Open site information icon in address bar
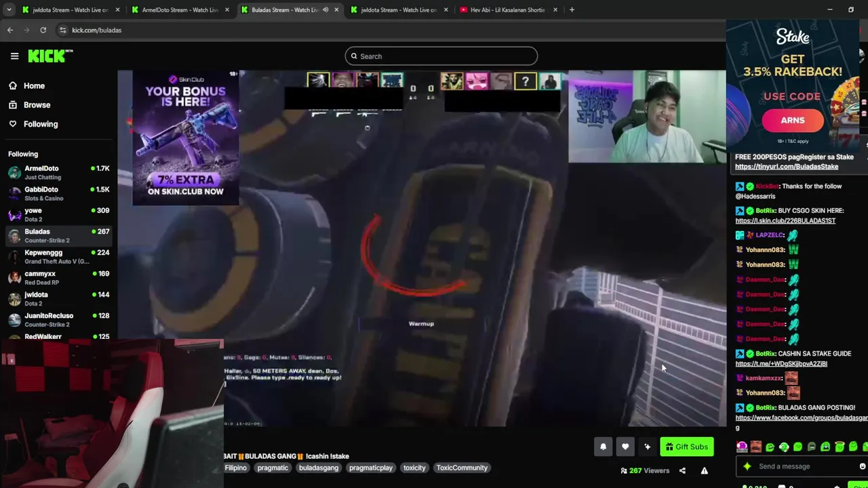 tap(63, 30)
